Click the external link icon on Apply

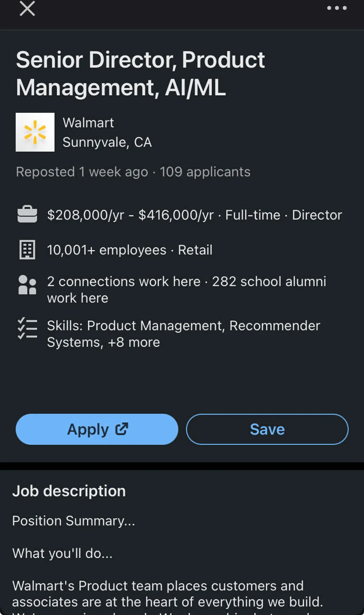[122, 429]
